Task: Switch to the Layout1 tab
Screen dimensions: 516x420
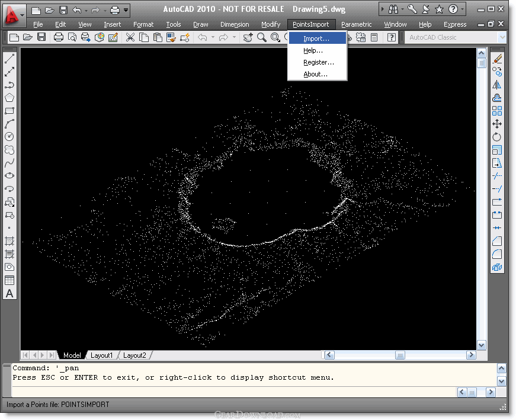Action: (x=101, y=355)
